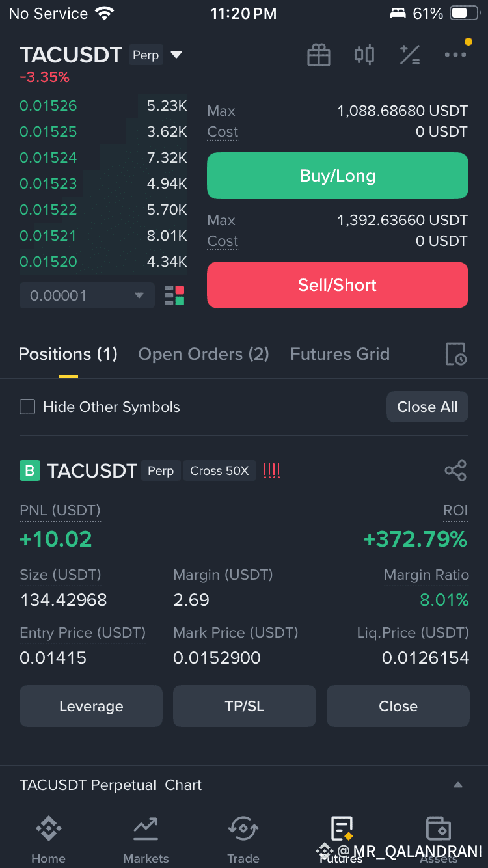The width and height of the screenshot is (488, 868).
Task: Tap the red Sell/Short button
Action: [x=338, y=285]
